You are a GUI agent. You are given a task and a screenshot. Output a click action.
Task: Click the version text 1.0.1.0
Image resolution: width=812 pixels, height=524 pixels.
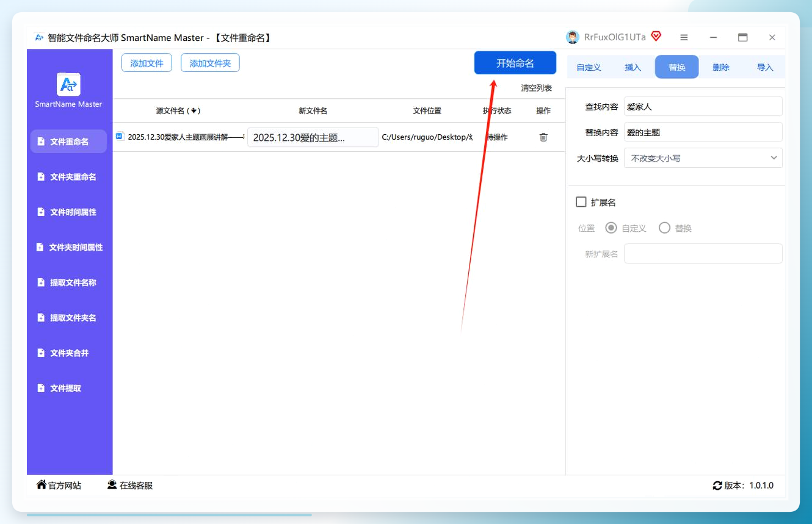(761, 486)
